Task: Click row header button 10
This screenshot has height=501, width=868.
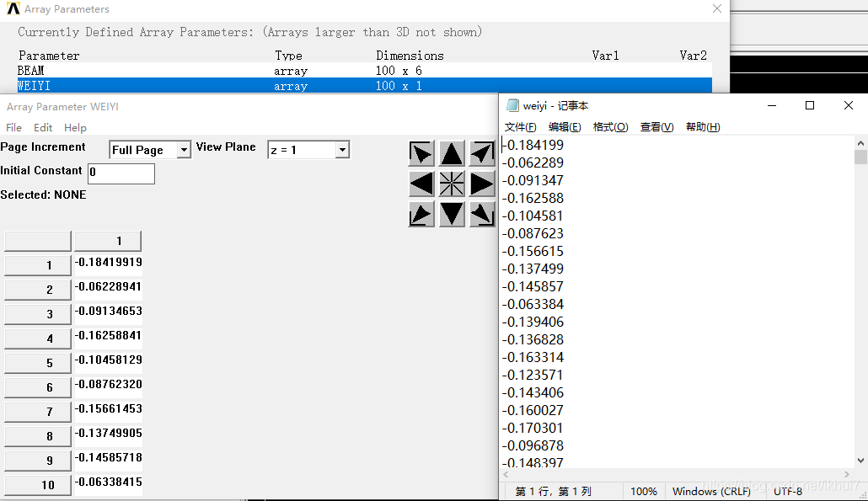Action: 38,485
